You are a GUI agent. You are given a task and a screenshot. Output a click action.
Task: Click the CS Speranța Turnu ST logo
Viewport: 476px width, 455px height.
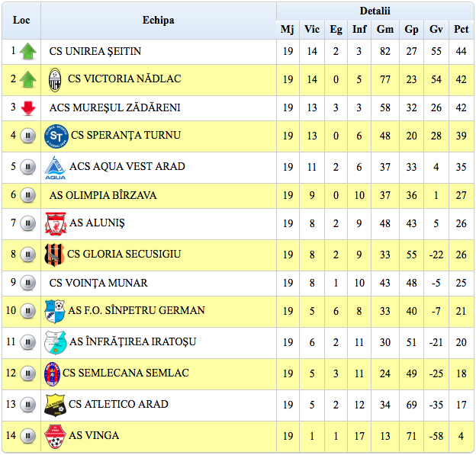[57, 136]
